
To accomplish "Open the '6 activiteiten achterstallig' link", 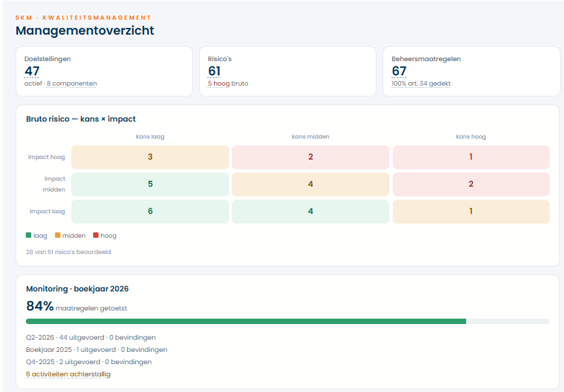I will [69, 374].
